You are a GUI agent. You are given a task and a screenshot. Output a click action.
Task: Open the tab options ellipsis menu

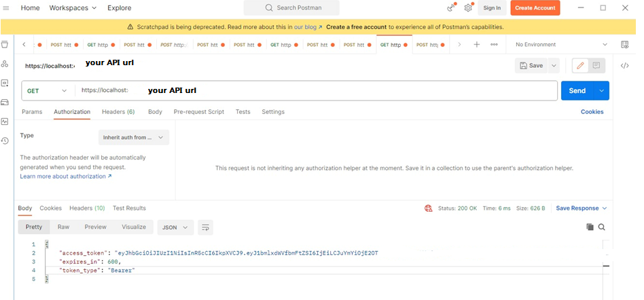coord(494,44)
